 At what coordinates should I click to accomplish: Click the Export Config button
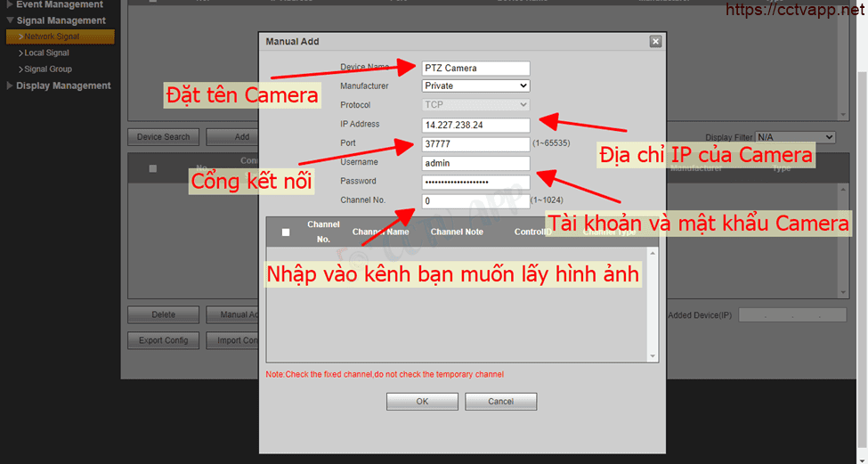pos(163,340)
